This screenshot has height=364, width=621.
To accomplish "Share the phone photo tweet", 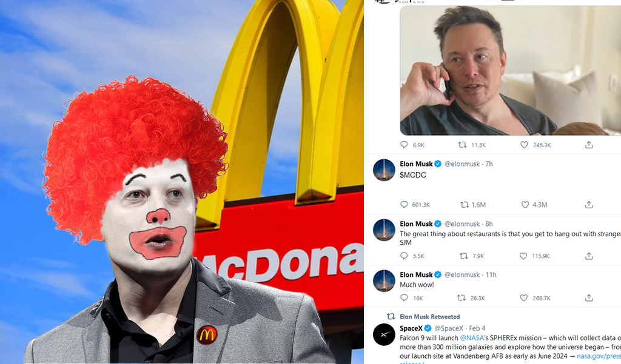I will pos(589,145).
